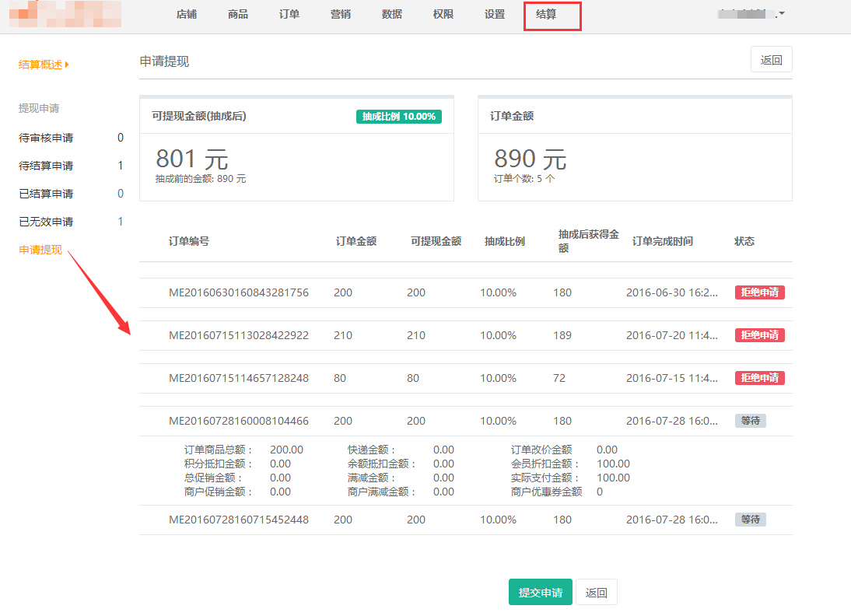
Task: Expand the user account dropdown arrow
Action: pyautogui.click(x=781, y=15)
